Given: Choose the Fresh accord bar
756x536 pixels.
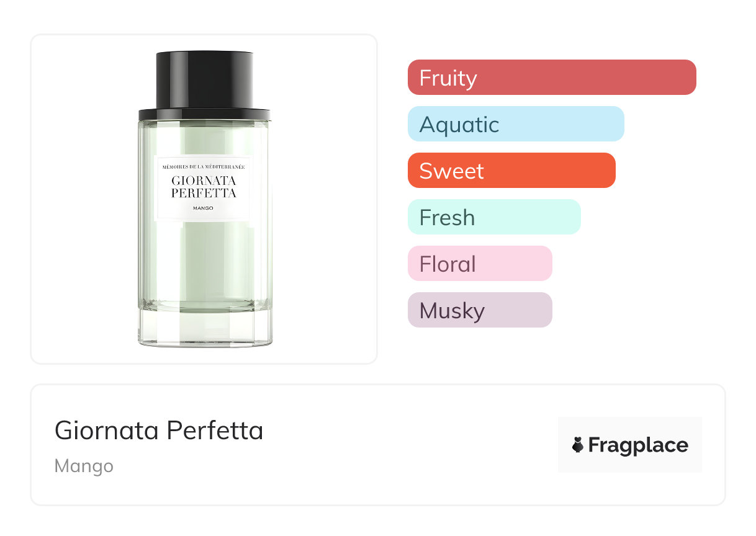Looking at the screenshot, I should [493, 217].
